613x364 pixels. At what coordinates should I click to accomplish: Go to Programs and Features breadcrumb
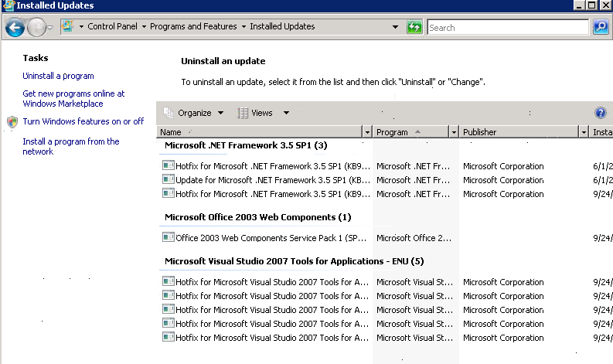point(193,26)
